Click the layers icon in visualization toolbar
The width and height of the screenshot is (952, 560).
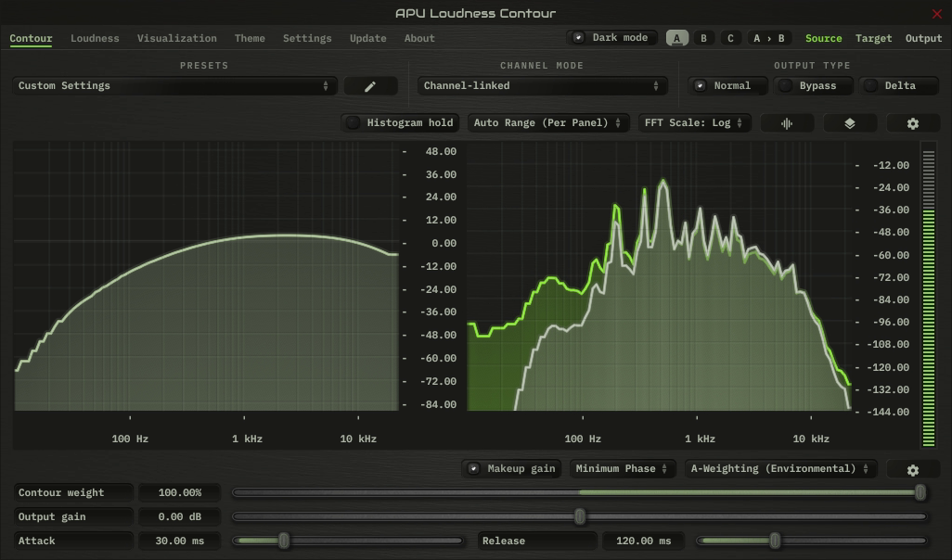[850, 123]
